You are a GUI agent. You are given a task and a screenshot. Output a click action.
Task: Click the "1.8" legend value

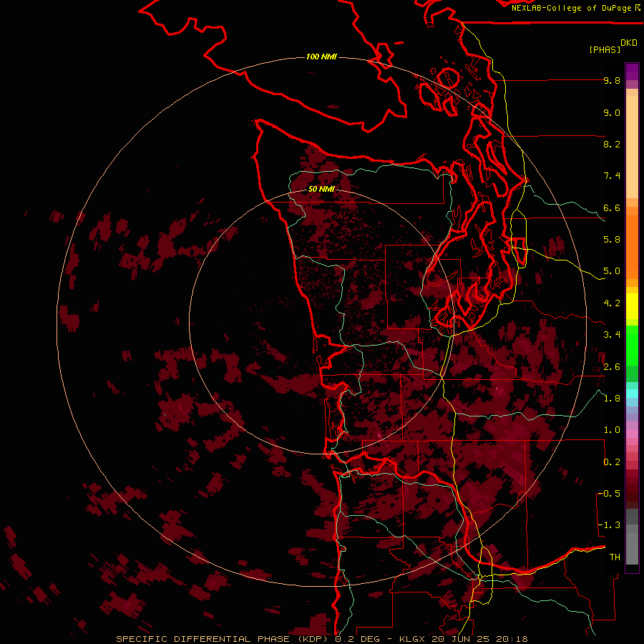(612, 399)
